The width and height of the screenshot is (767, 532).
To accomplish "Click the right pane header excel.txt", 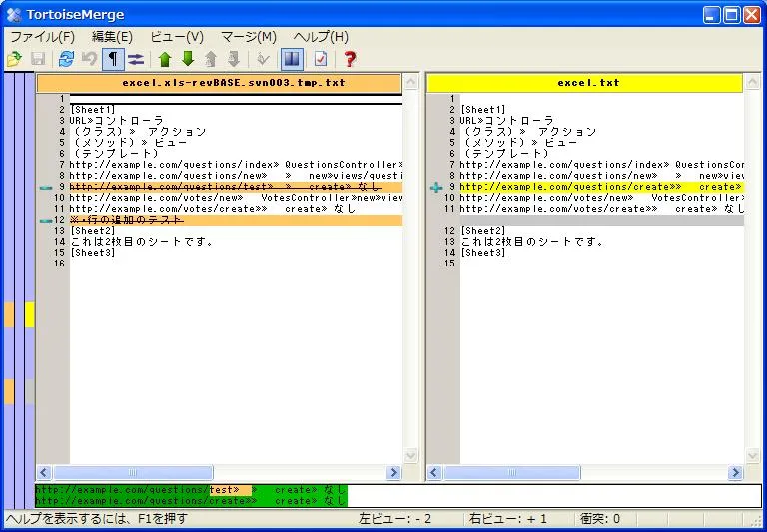I will pos(584,83).
